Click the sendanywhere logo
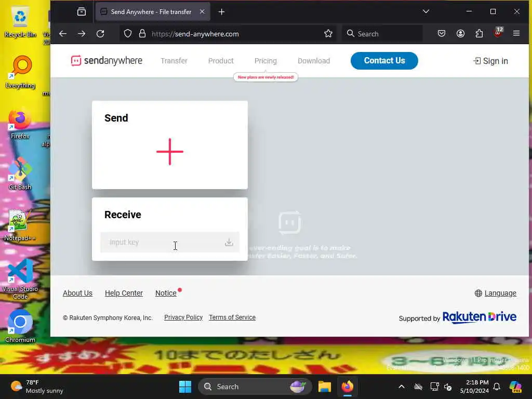Viewport: 532px width, 399px height. pos(107,61)
